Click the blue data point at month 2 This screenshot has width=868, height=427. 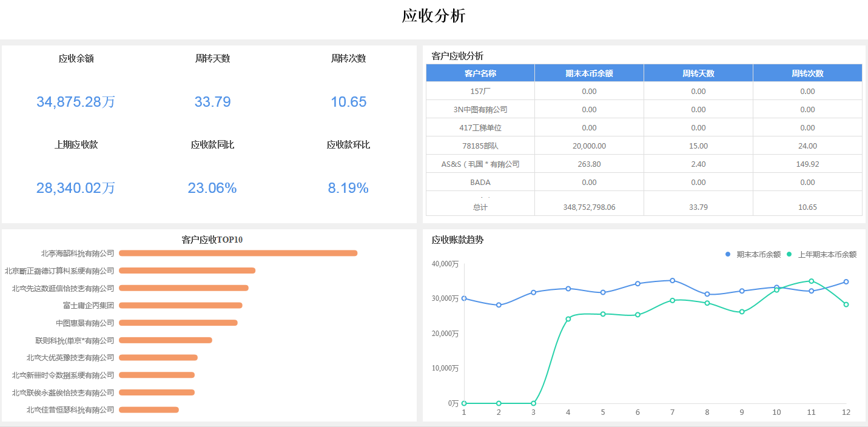(499, 305)
